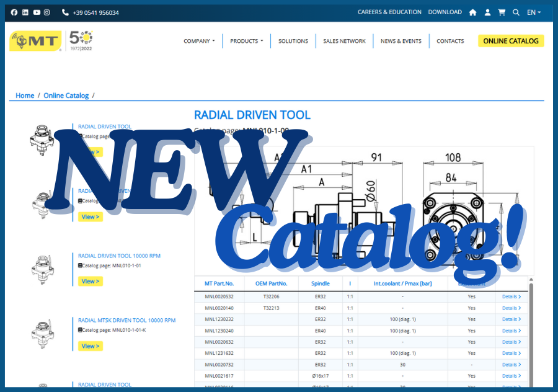Click the Instagram icon
This screenshot has width=558, height=392.
click(47, 12)
